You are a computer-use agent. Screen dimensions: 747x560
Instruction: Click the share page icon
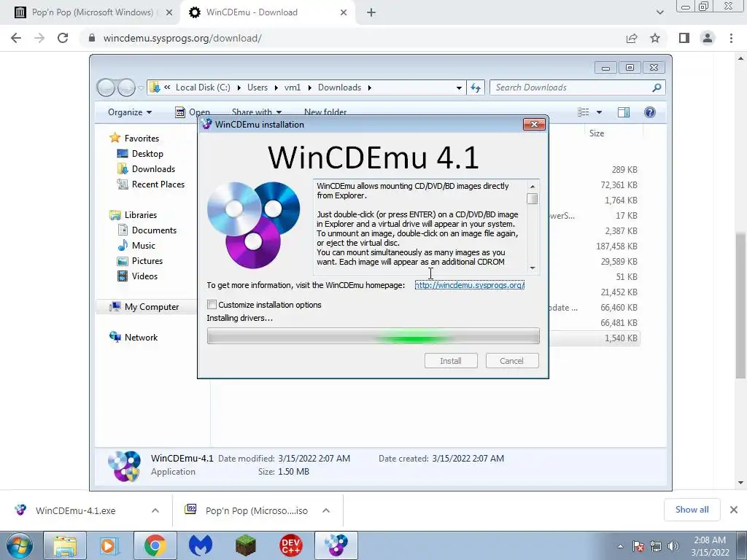[632, 38]
